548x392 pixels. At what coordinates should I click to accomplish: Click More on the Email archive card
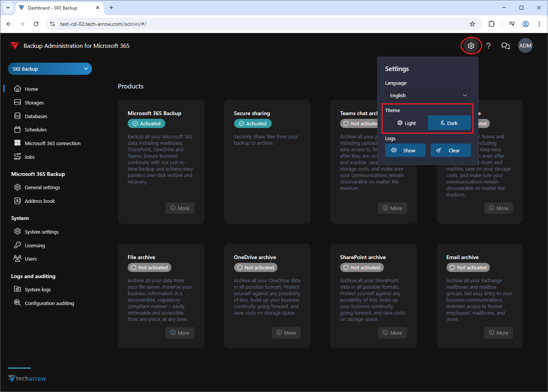498,333
